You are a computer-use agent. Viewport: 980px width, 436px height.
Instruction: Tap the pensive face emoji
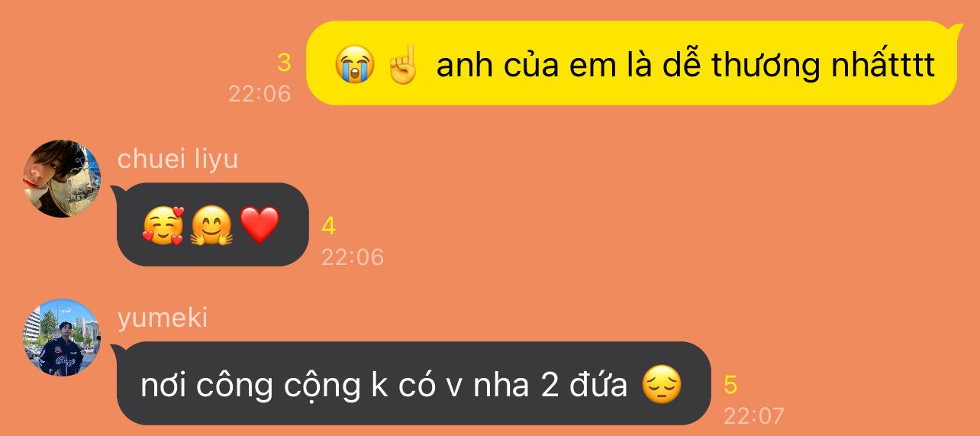[x=661, y=385]
